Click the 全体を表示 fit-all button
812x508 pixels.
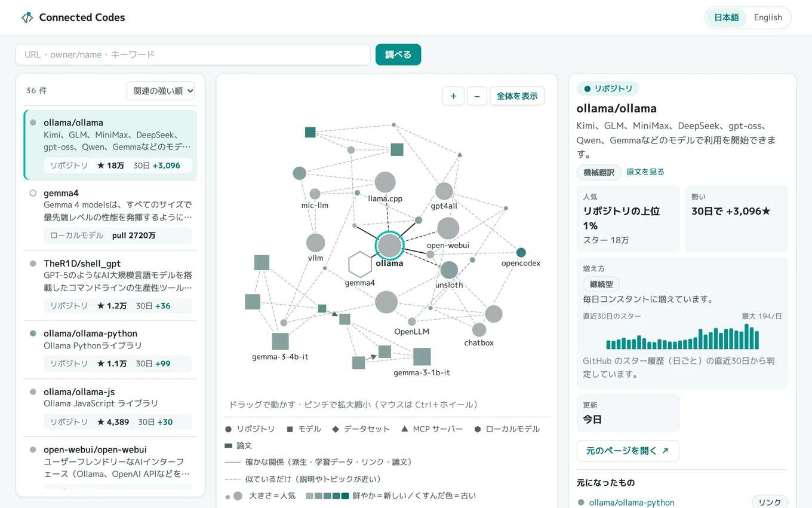coord(517,96)
